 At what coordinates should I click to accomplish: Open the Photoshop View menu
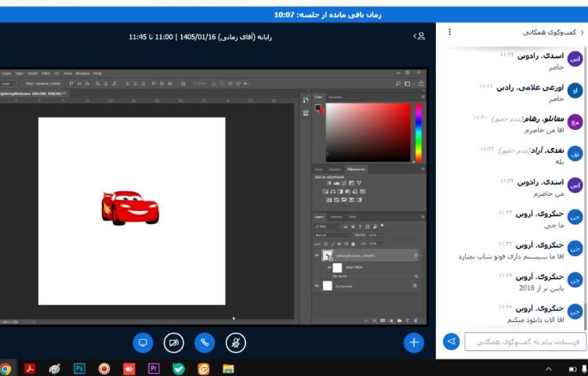click(x=67, y=74)
